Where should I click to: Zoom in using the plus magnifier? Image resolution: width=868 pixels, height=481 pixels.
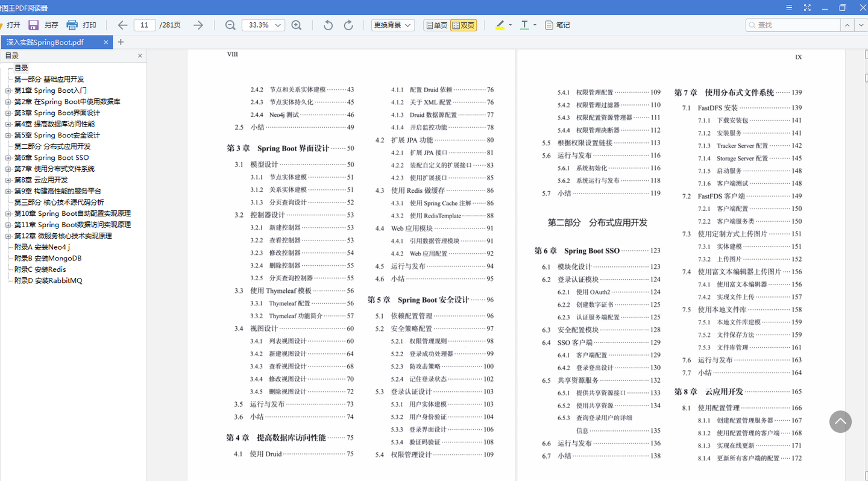click(297, 25)
